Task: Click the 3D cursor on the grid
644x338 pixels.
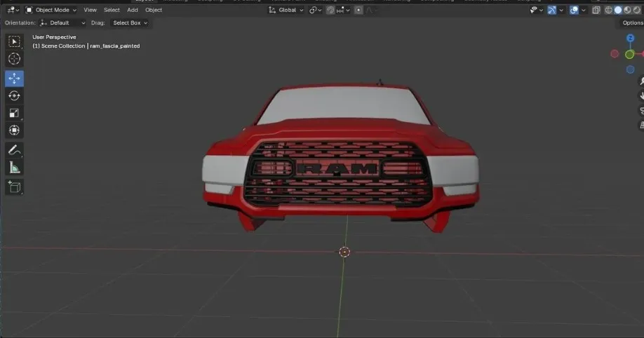Action: [x=344, y=252]
